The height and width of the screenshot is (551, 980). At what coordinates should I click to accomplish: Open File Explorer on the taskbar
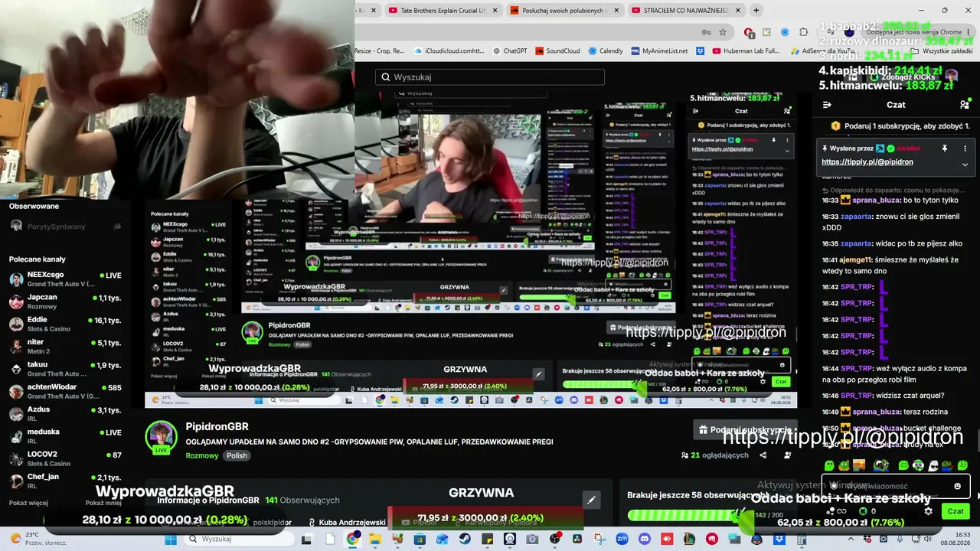pyautogui.click(x=375, y=539)
